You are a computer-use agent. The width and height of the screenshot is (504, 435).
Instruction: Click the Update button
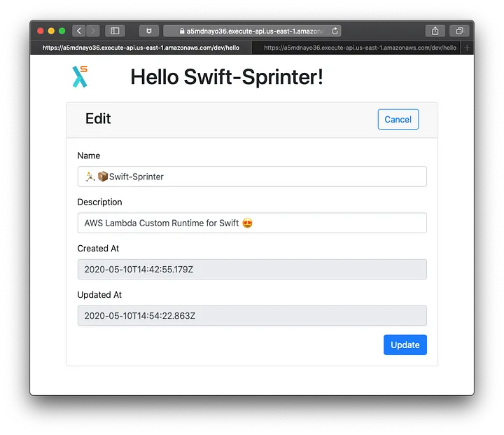tap(405, 345)
